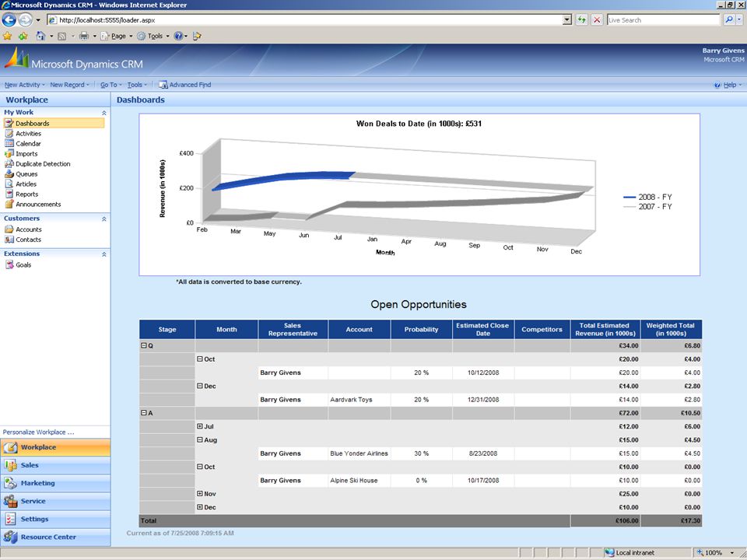Collapse the Extensions section
The height and width of the screenshot is (560, 747).
click(x=103, y=254)
